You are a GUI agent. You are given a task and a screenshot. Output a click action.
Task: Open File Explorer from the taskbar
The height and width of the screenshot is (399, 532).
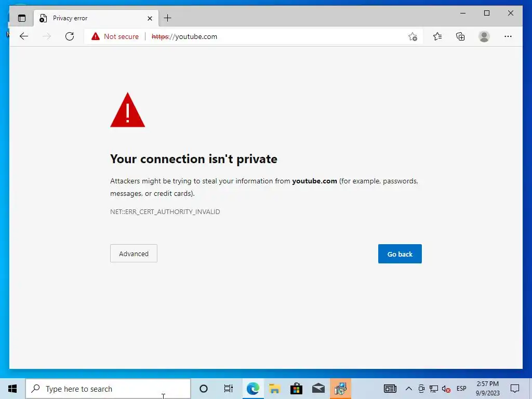click(x=274, y=389)
